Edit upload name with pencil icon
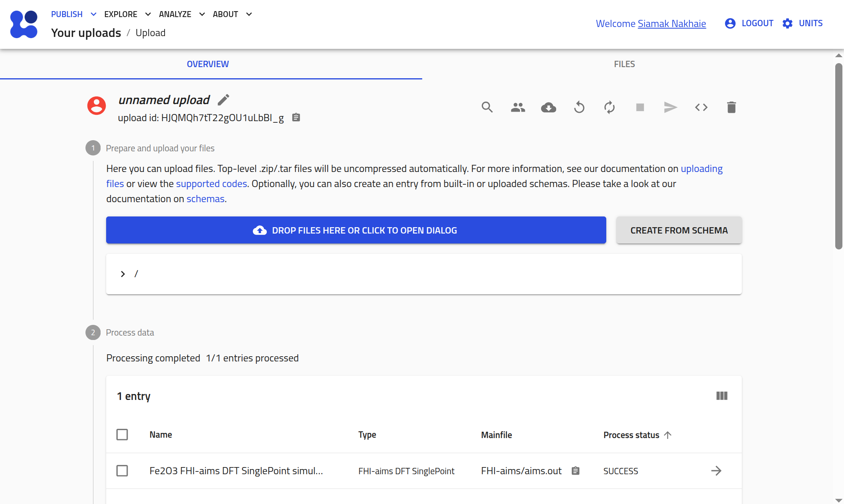Viewport: 844px width, 504px height. (223, 100)
